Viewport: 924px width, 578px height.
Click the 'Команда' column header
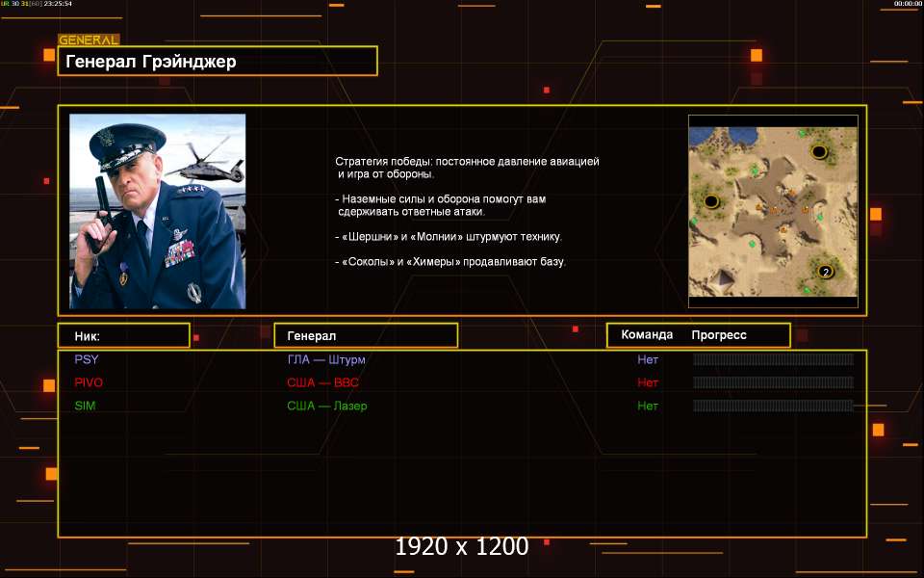tap(647, 335)
